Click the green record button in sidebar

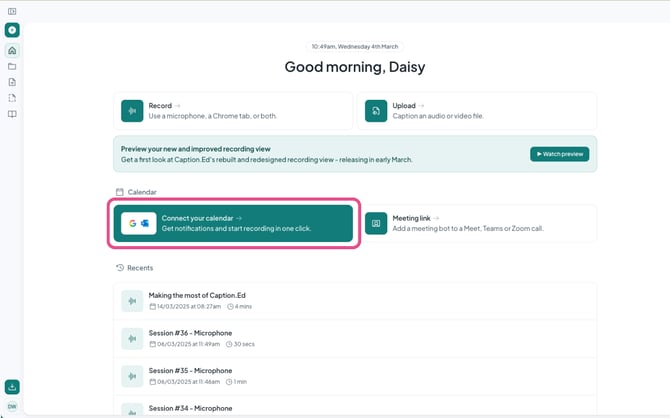pyautogui.click(x=12, y=30)
